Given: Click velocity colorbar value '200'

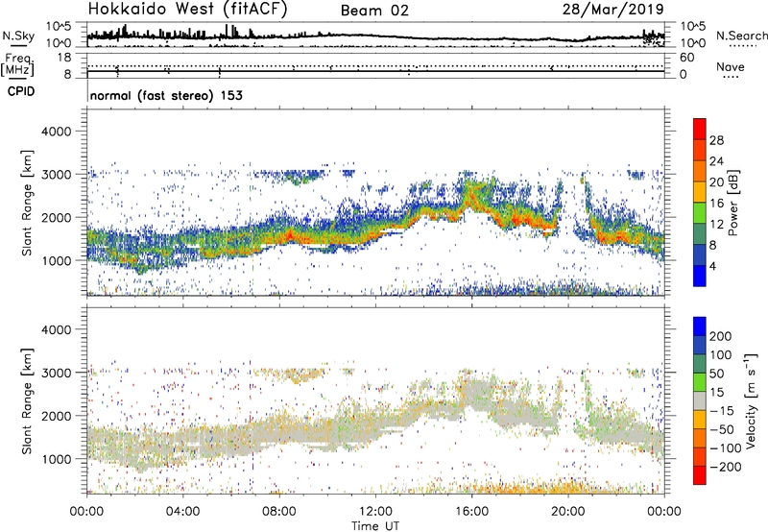Looking at the screenshot, I should tap(721, 336).
